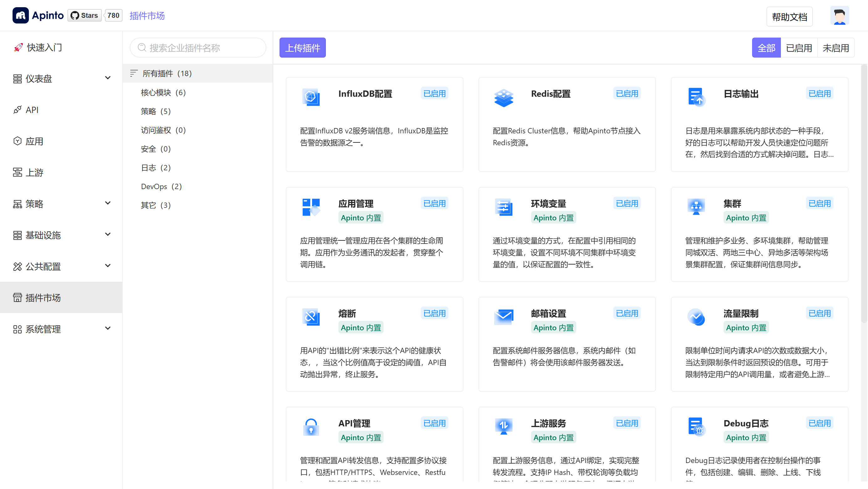
Task: Click the 系统管理 grid icon
Action: coord(18,329)
